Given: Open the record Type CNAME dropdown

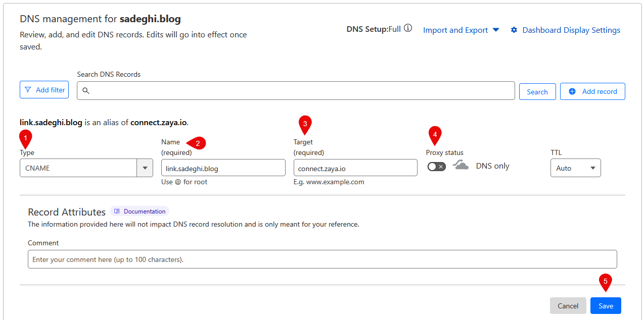Looking at the screenshot, I should pos(86,168).
